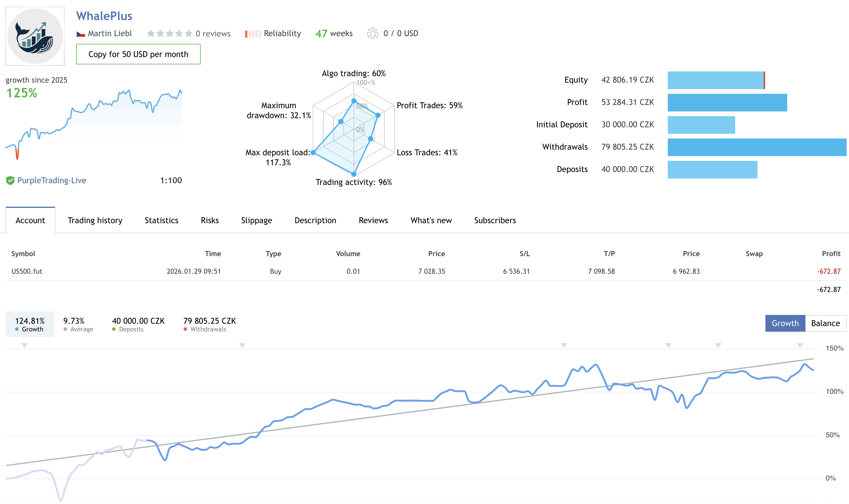Click the green Deposits legend dot
849x504 pixels.
[114, 329]
